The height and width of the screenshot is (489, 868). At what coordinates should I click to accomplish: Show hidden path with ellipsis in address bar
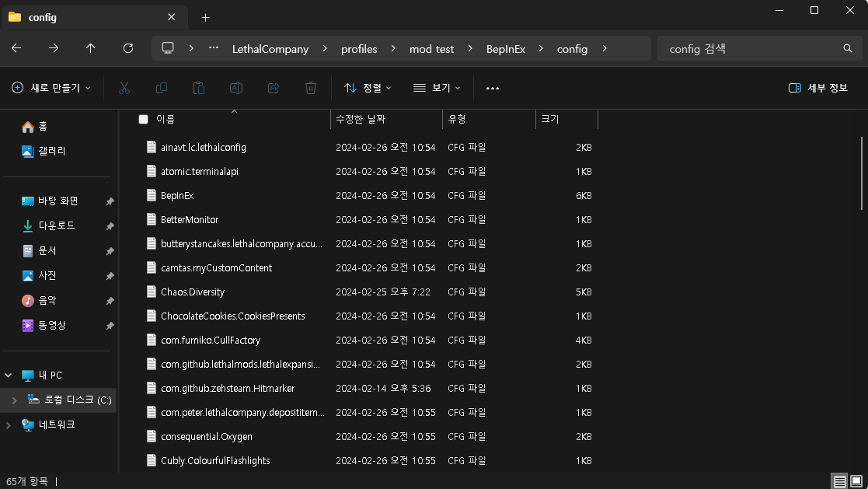214,48
